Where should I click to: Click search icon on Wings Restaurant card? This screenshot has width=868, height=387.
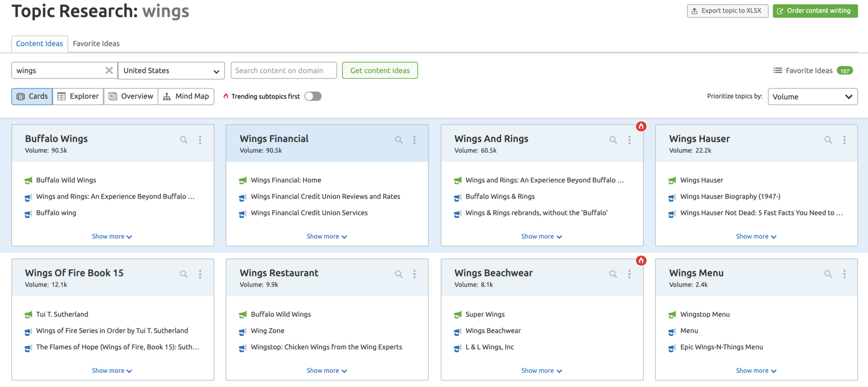click(399, 274)
